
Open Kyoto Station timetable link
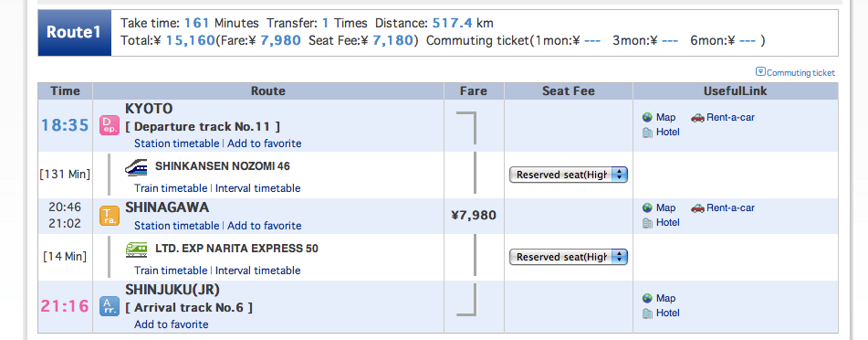pos(176,143)
